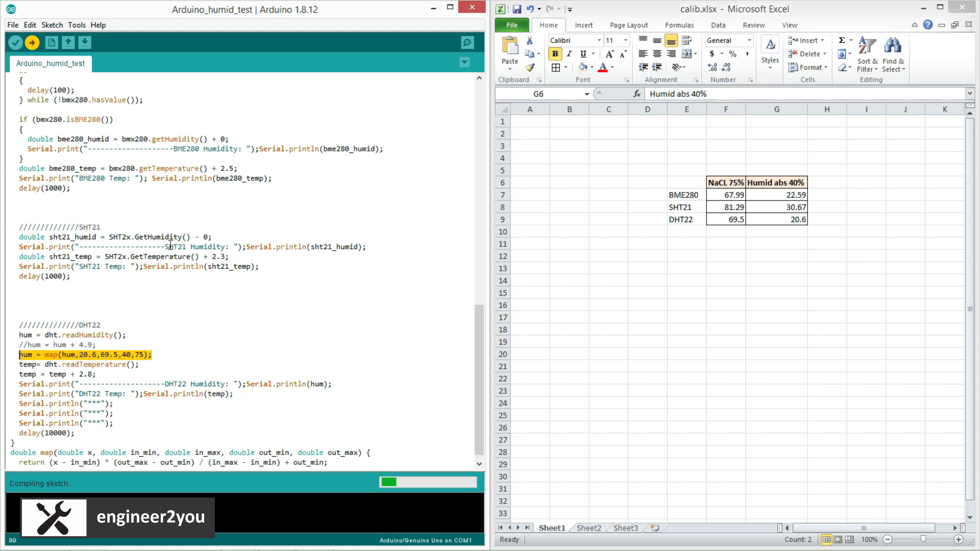980x551 pixels.
Task: Click the Cut scissors icon in Excel
Action: click(529, 40)
